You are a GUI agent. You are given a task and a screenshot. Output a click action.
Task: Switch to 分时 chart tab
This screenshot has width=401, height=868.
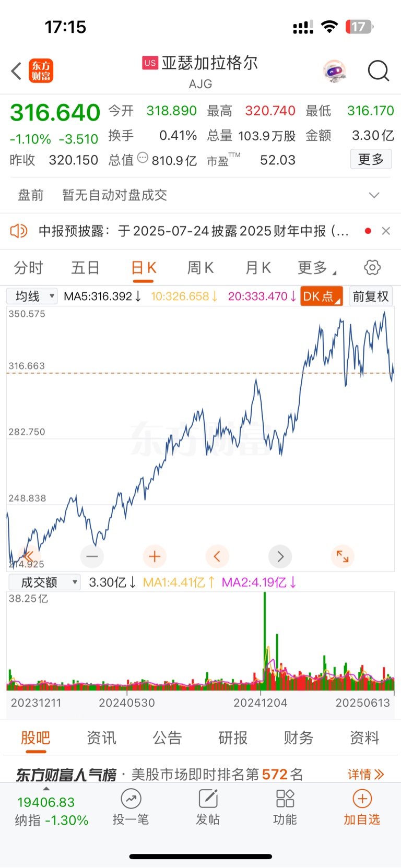pyautogui.click(x=28, y=268)
